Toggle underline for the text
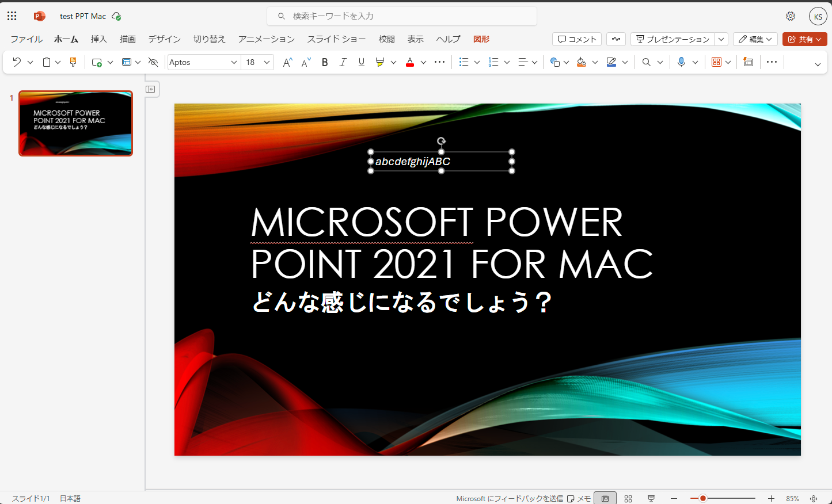Viewport: 832px width, 504px height. (361, 62)
